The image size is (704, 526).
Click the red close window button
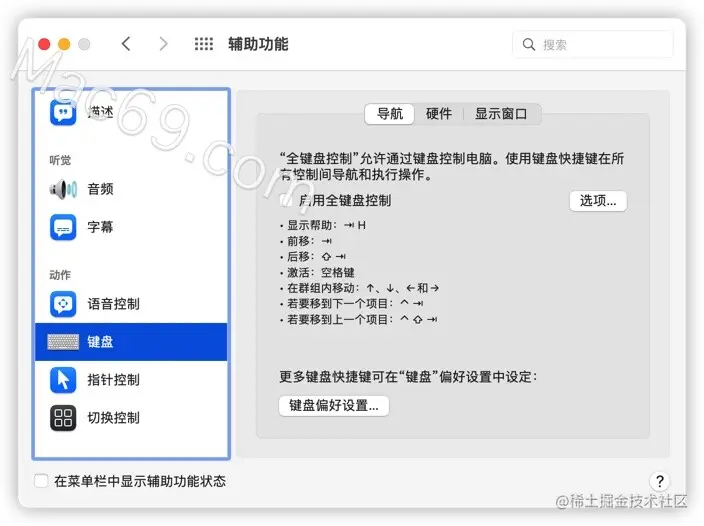(44, 44)
